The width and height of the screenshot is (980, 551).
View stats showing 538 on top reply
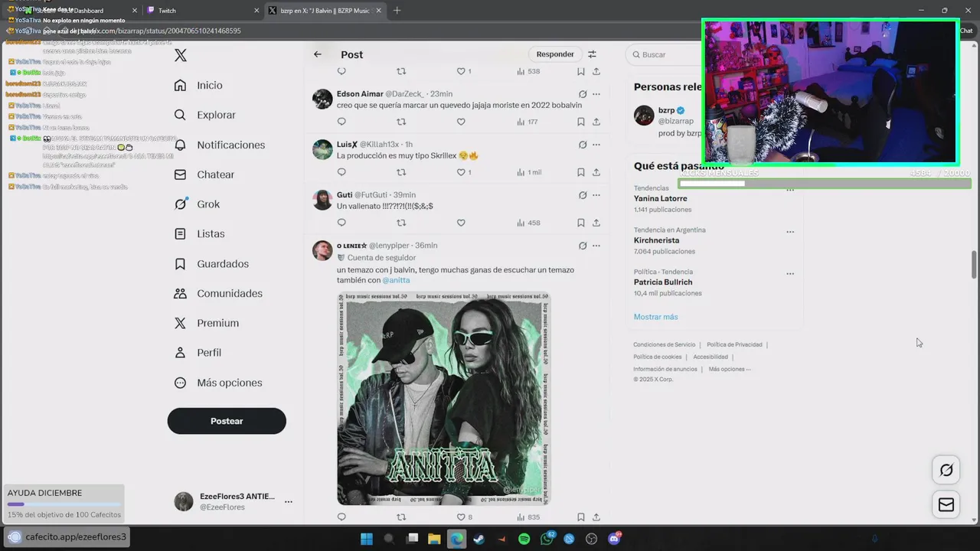click(528, 71)
